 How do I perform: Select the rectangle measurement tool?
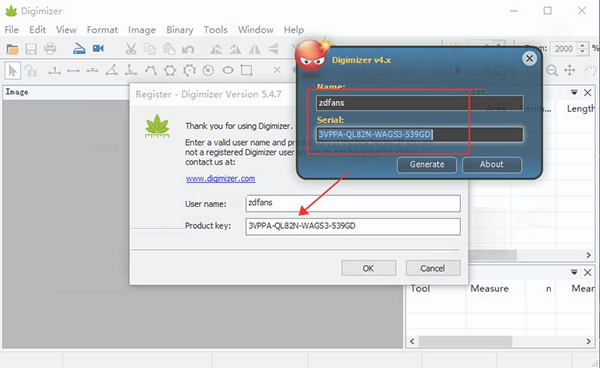coord(246,70)
